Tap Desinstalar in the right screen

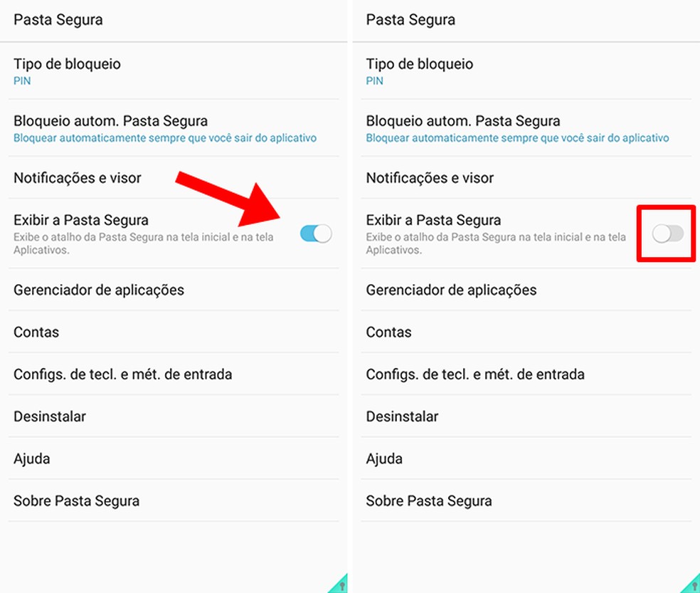click(x=526, y=416)
